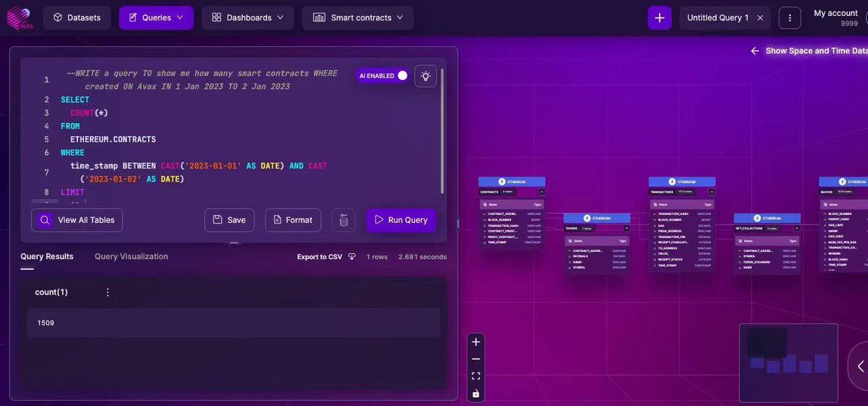Click the ETHEREUM header of TOKENS card

click(597, 218)
